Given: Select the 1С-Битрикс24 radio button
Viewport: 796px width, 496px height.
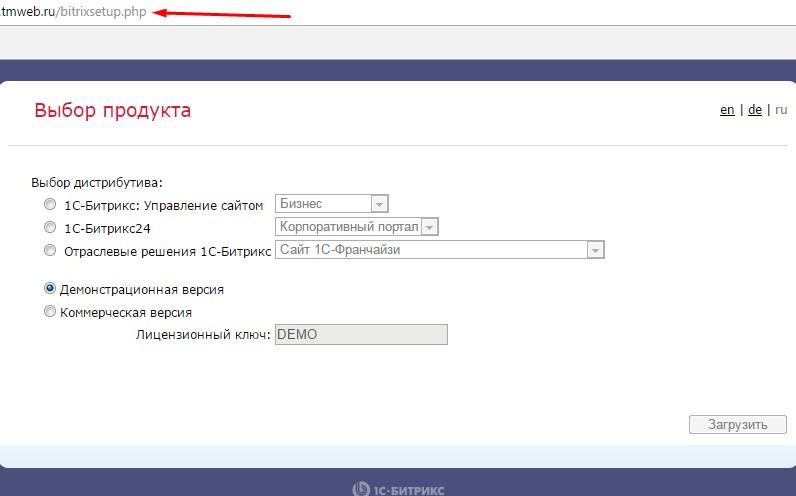Looking at the screenshot, I should (x=50, y=227).
